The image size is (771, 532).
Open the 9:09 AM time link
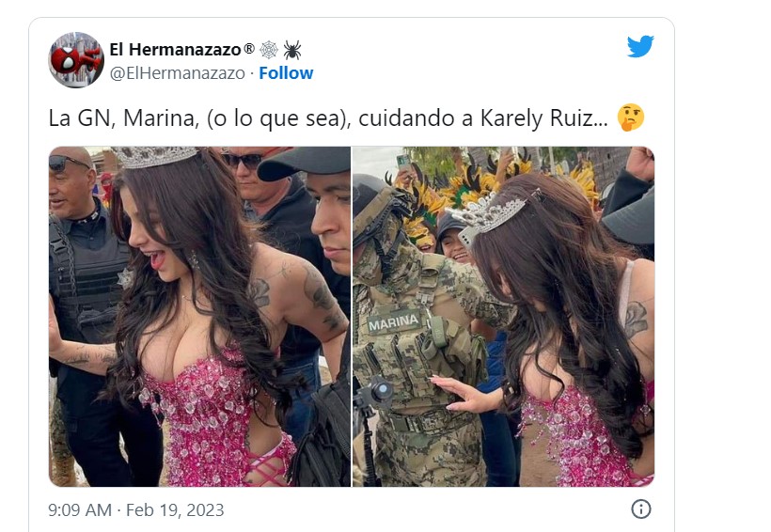[80, 509]
